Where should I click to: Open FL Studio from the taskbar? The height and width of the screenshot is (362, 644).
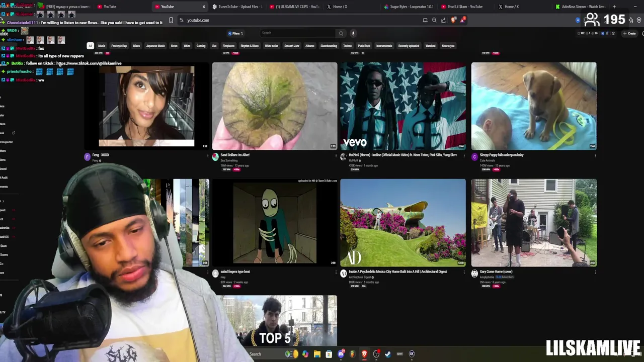pyautogui.click(x=352, y=354)
